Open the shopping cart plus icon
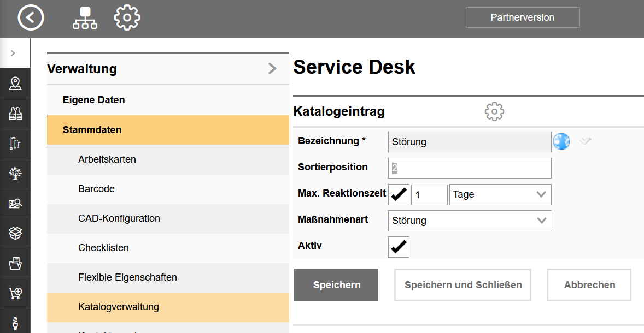The height and width of the screenshot is (333, 644). (x=15, y=293)
